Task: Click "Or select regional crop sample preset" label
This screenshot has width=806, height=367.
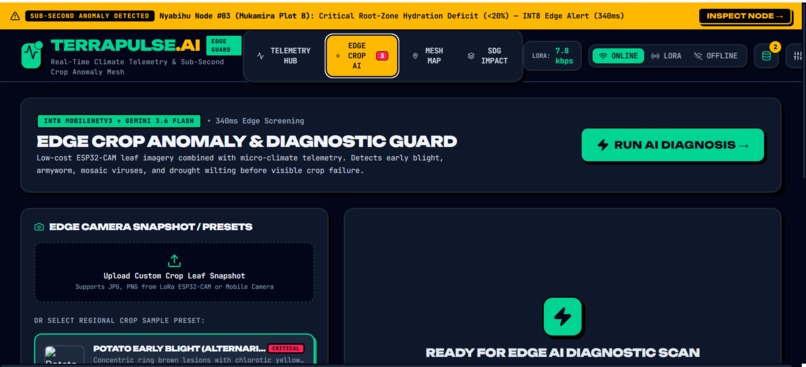Action: coord(119,320)
